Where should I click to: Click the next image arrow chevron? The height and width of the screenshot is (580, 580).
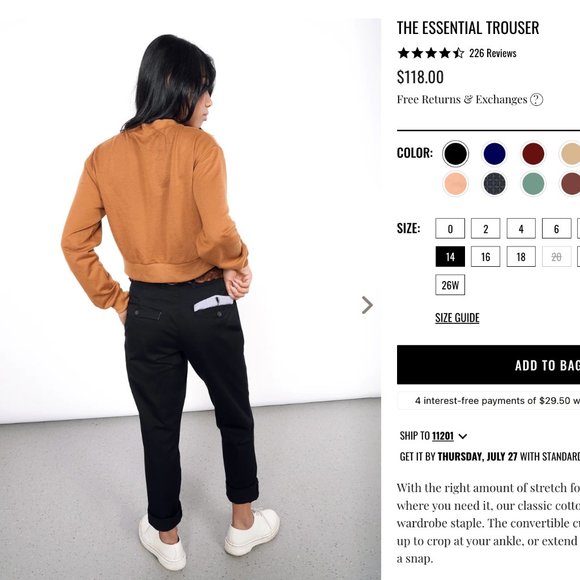(367, 305)
